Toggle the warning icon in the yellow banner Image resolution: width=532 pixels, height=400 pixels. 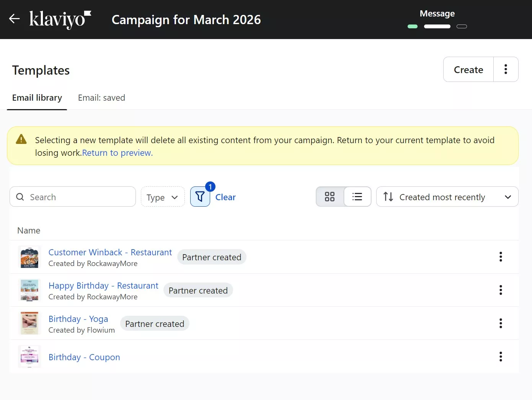[21, 139]
